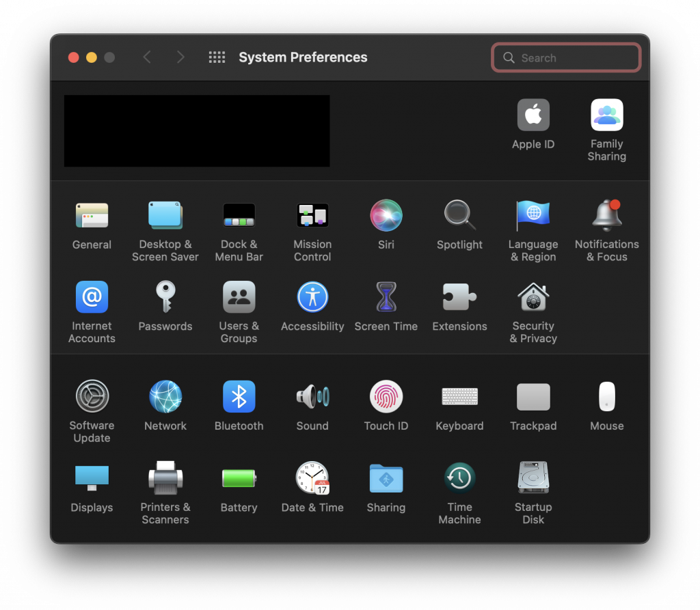The height and width of the screenshot is (610, 700).
Task: Open Touch ID settings
Action: pos(386,397)
